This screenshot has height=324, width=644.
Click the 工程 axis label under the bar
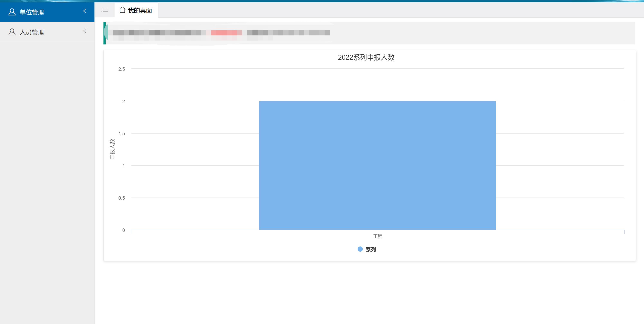coord(378,236)
